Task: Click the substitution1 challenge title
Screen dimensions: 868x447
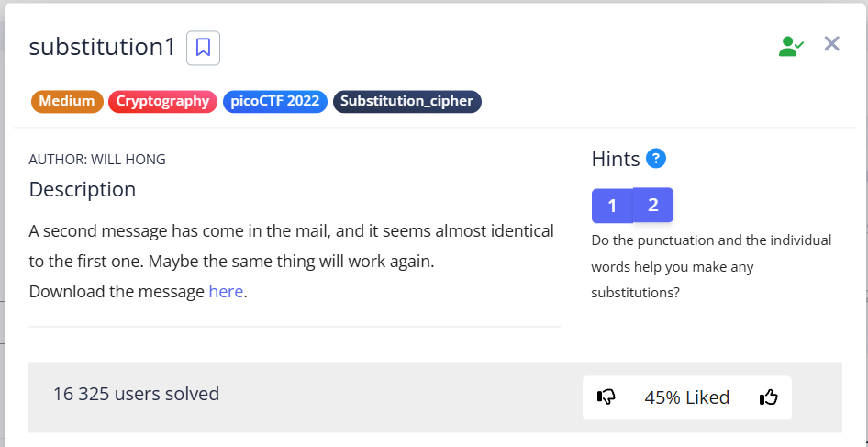Action: coord(102,48)
